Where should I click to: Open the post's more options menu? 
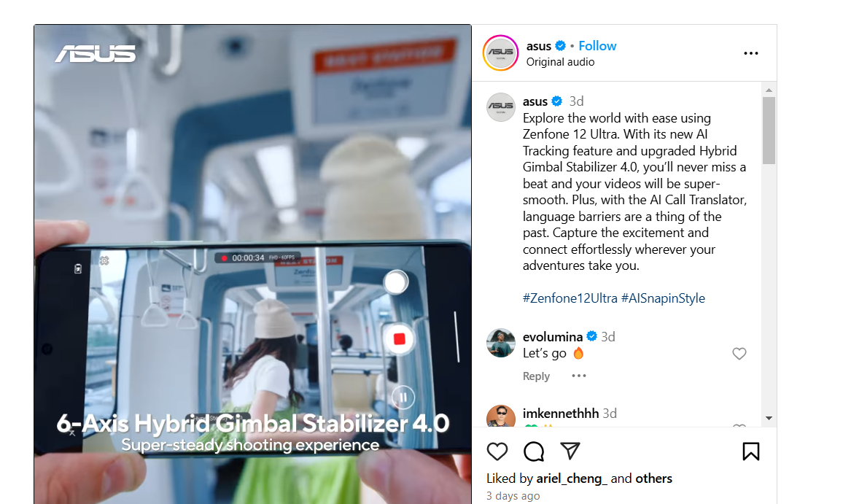pyautogui.click(x=751, y=53)
